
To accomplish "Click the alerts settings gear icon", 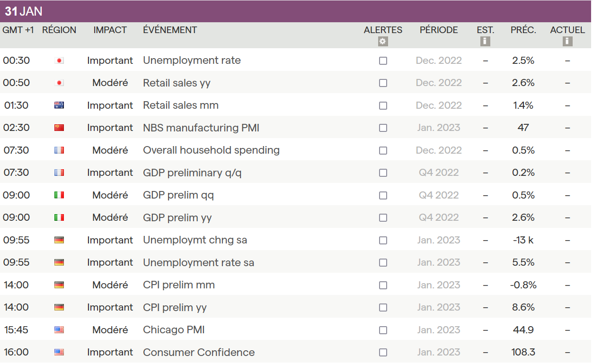I will [383, 42].
